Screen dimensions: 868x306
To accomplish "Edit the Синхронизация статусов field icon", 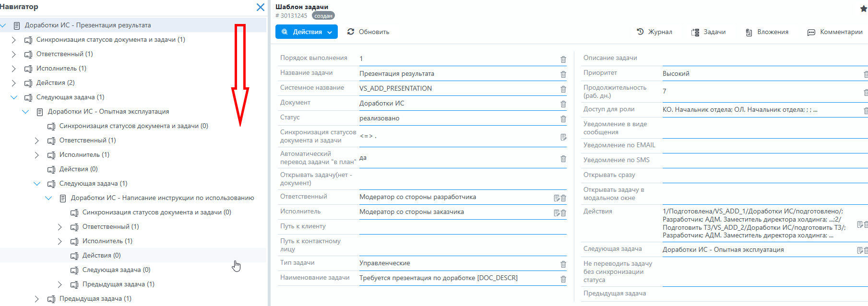I will [563, 137].
